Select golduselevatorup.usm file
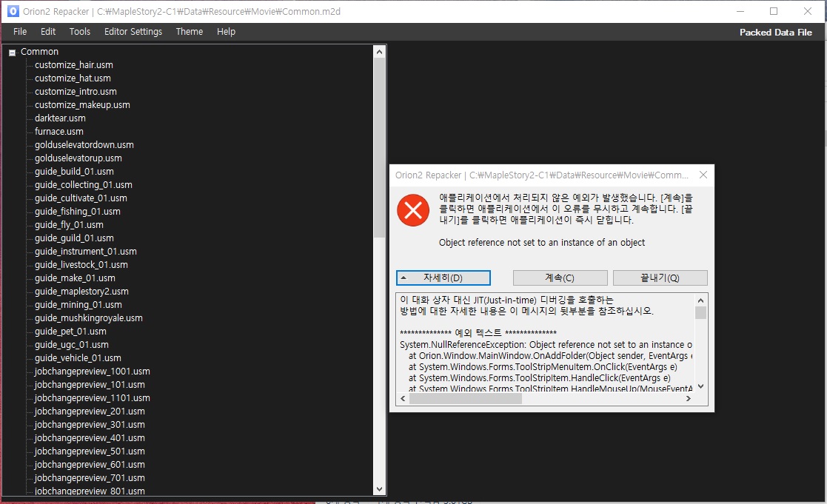This screenshot has height=504, width=827. (78, 158)
